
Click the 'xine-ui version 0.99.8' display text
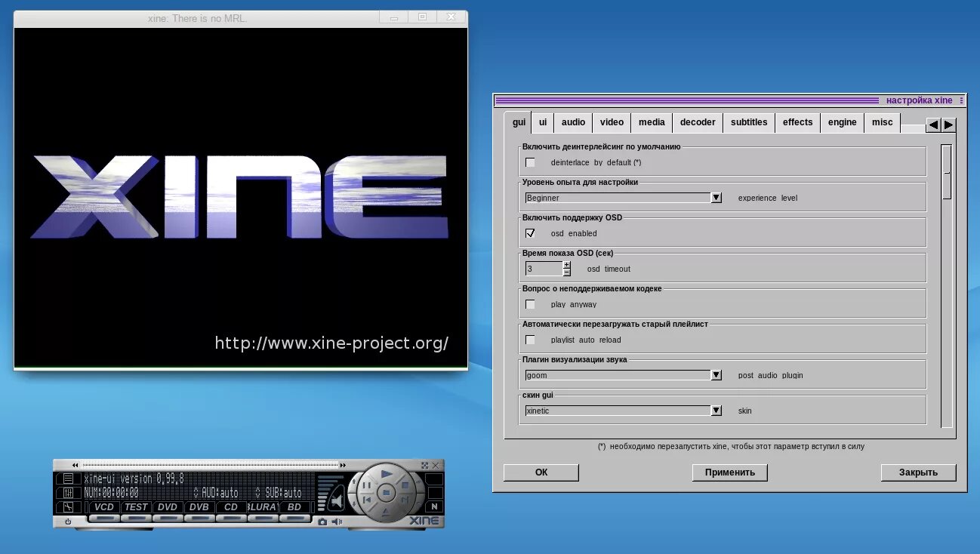(134, 479)
